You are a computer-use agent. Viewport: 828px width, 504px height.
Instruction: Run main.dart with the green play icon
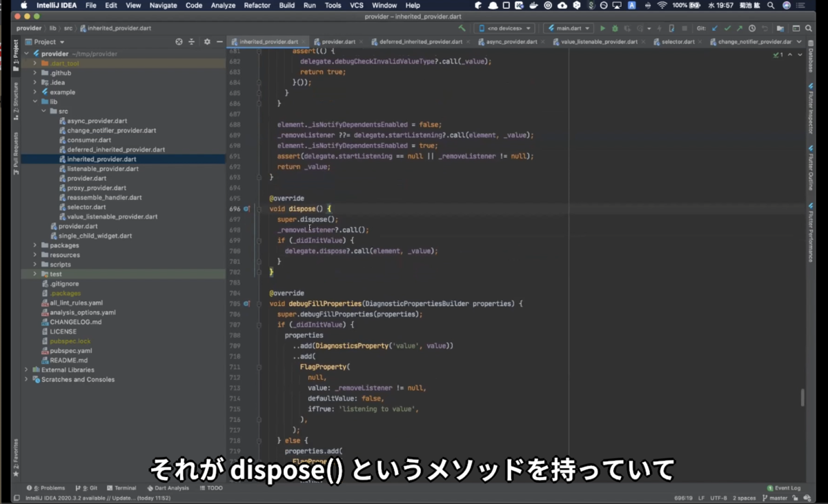(x=602, y=28)
